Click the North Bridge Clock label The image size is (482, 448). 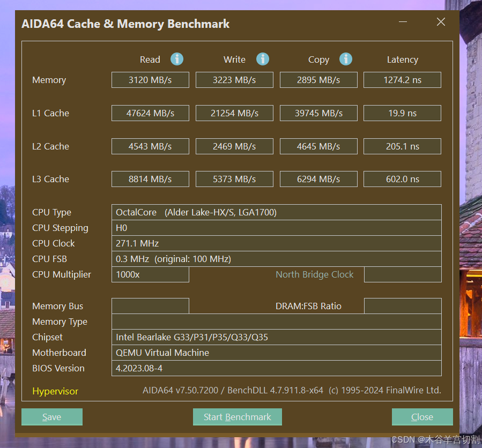tap(315, 274)
